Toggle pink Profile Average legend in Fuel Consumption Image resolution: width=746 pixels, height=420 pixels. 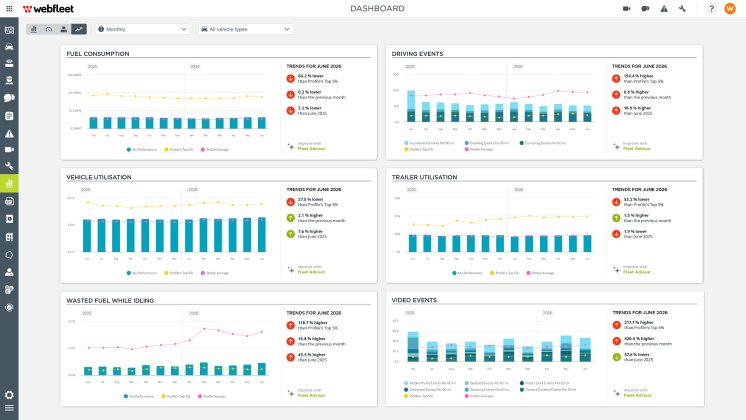[x=215, y=149]
